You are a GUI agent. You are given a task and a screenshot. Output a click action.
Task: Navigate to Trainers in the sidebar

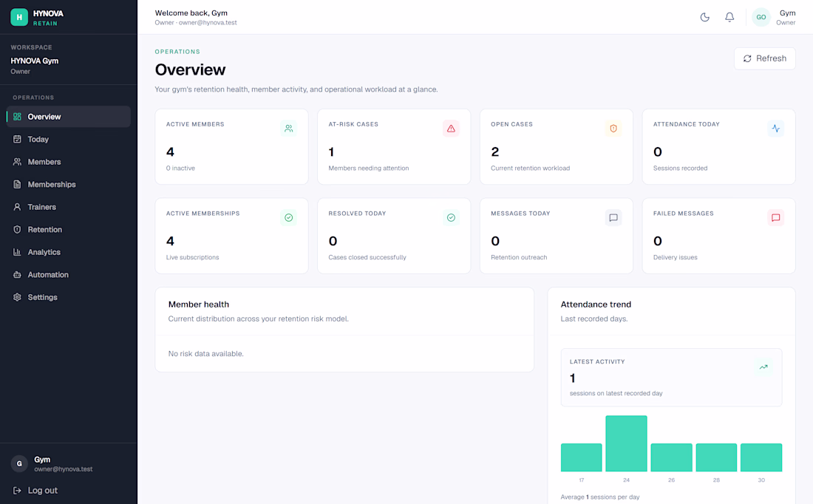pos(69,207)
